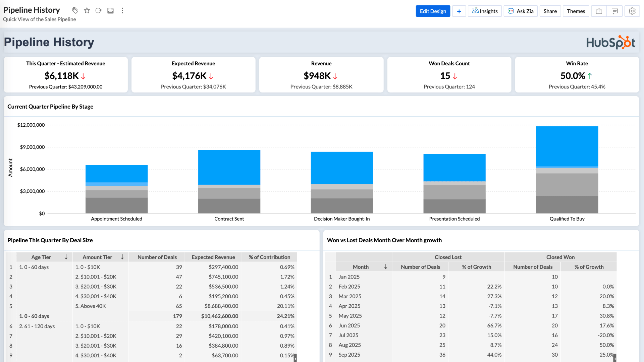Select dark gray segment of Contract Sent bar
Image resolution: width=644 pixels, height=362 pixels.
coord(229,206)
